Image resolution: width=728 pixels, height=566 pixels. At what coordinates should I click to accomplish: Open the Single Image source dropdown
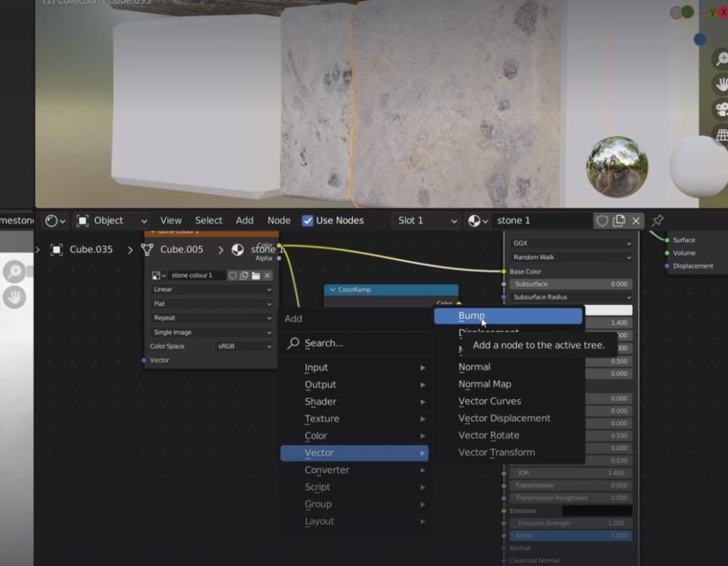212,333
